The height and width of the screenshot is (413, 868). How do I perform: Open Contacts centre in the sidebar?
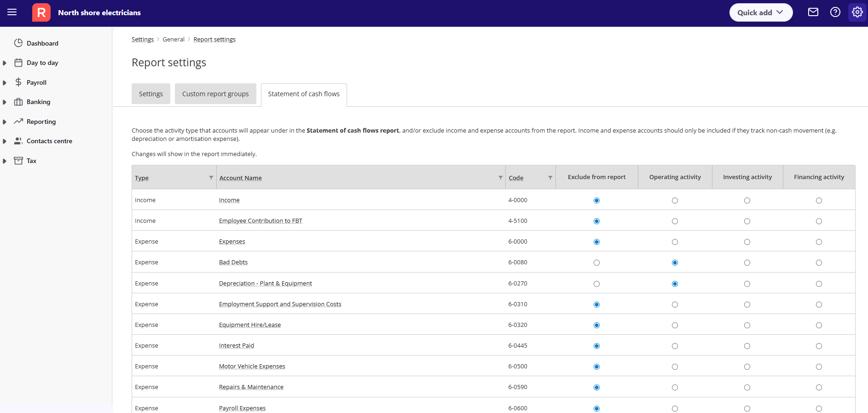pyautogui.click(x=49, y=141)
